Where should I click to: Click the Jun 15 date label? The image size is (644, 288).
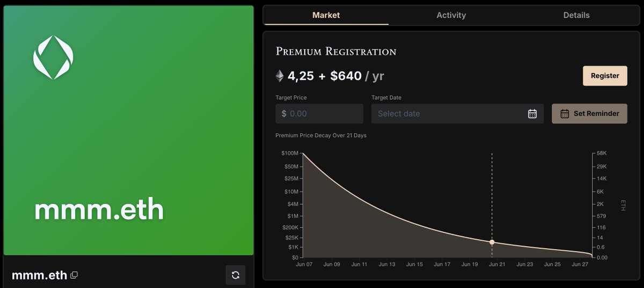click(414, 264)
